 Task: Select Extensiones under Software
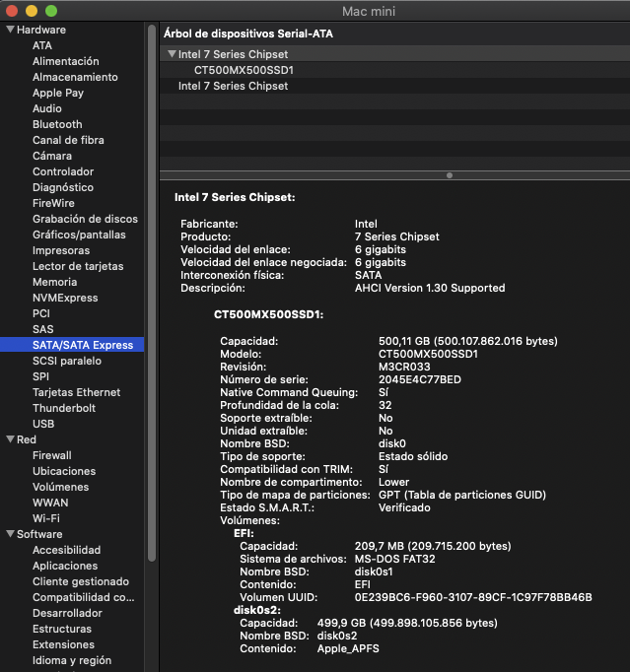(x=63, y=644)
